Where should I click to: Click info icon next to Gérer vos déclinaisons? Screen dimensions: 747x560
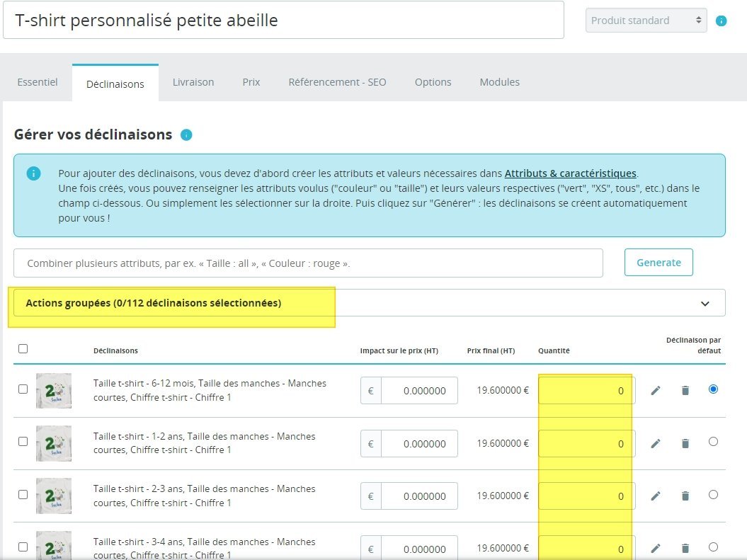tap(186, 135)
